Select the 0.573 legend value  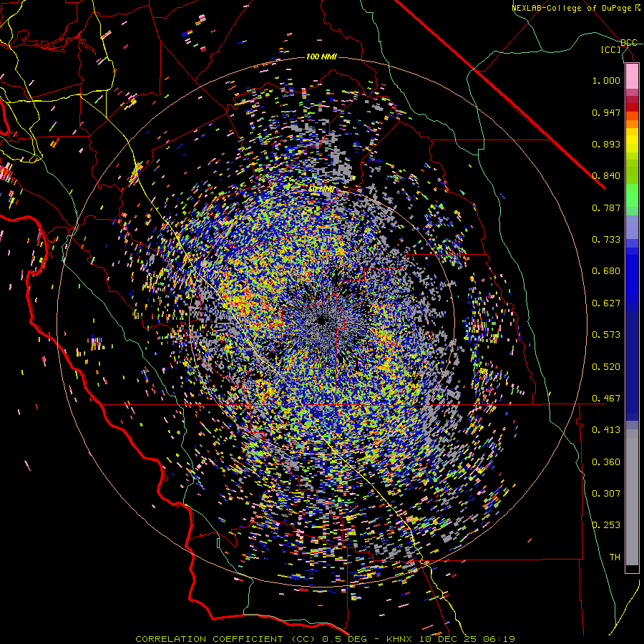[x=606, y=335]
